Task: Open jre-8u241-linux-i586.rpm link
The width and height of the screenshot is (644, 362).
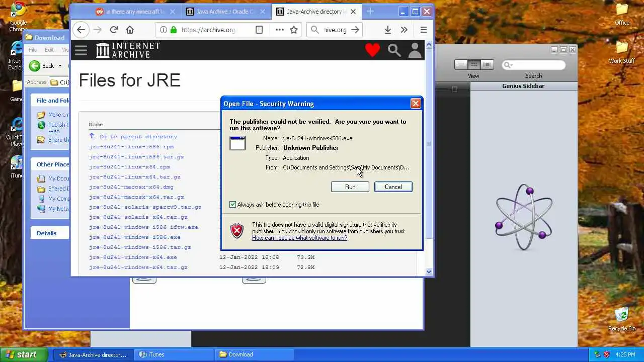Action: click(x=131, y=147)
